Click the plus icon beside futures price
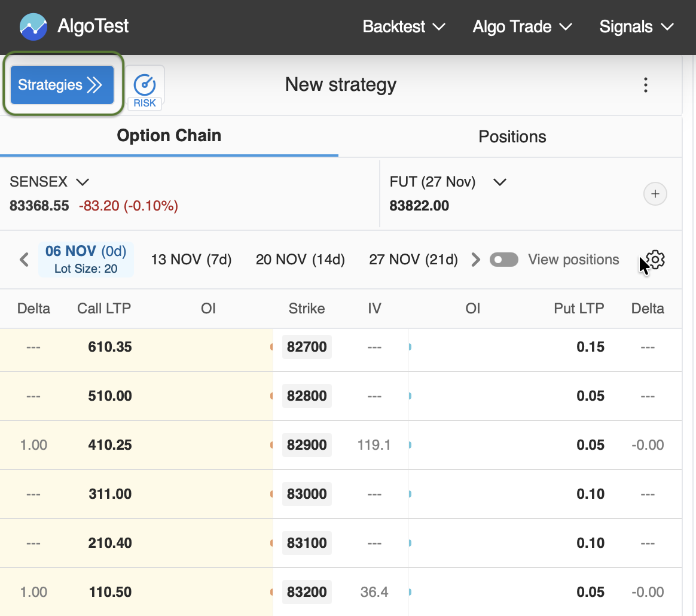The height and width of the screenshot is (616, 696). [x=655, y=194]
